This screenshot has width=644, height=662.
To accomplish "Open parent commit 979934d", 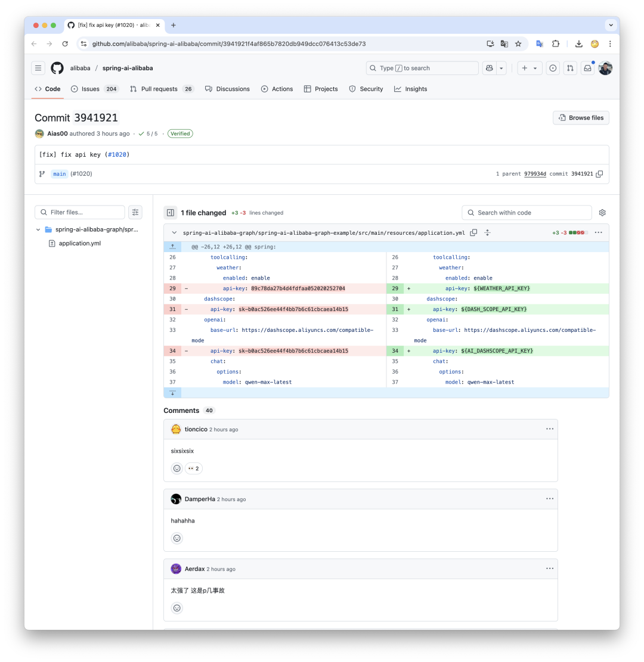I will [535, 174].
